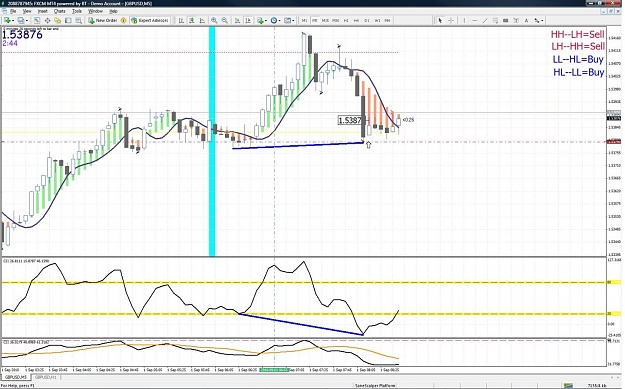The height and width of the screenshot is (389, 625).
Task: Select the Trendline drawing tool
Action: [x=485, y=20]
